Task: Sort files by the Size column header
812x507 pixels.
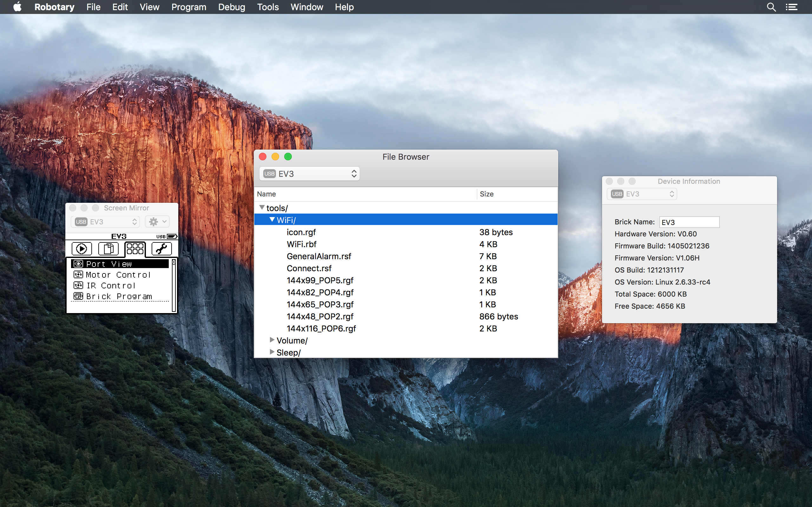Action: [487, 194]
